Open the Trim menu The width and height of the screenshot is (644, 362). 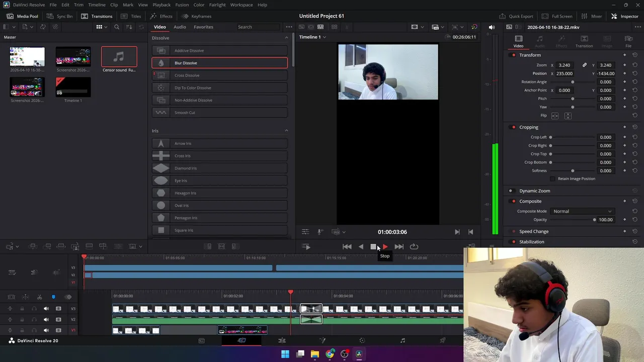[78, 5]
